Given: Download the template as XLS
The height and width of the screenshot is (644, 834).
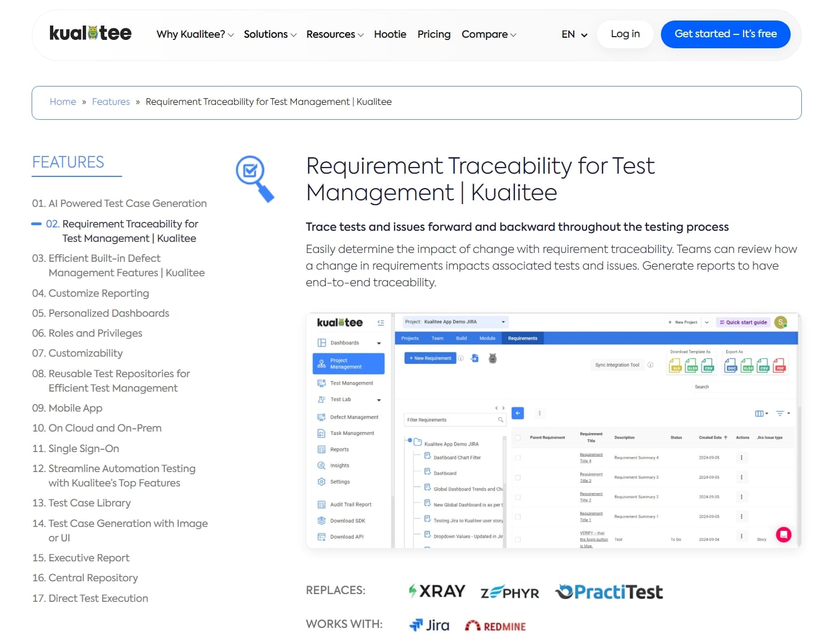Looking at the screenshot, I should tap(675, 365).
